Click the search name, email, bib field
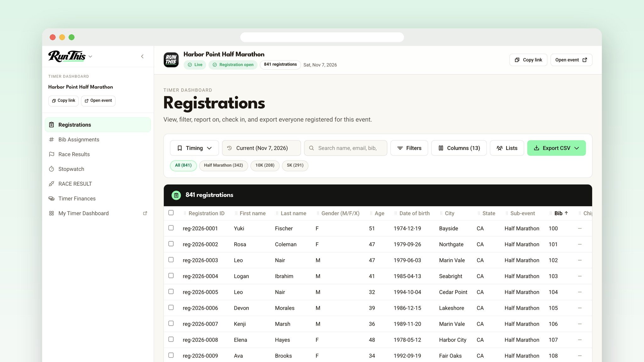 click(346, 148)
